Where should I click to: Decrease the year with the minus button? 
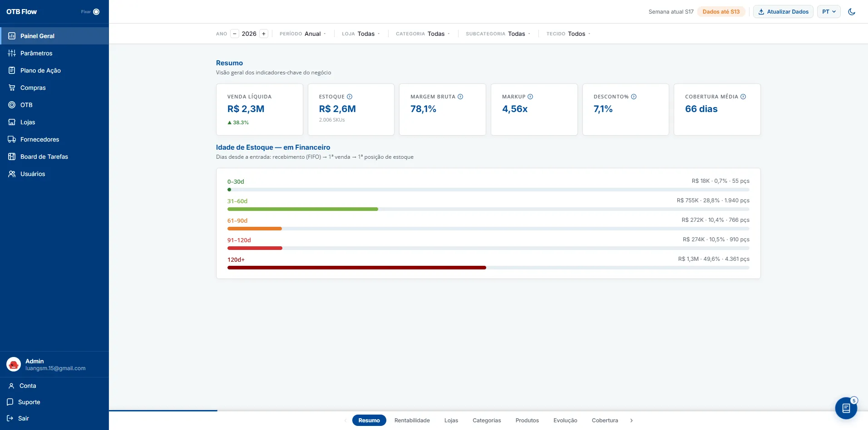(235, 34)
